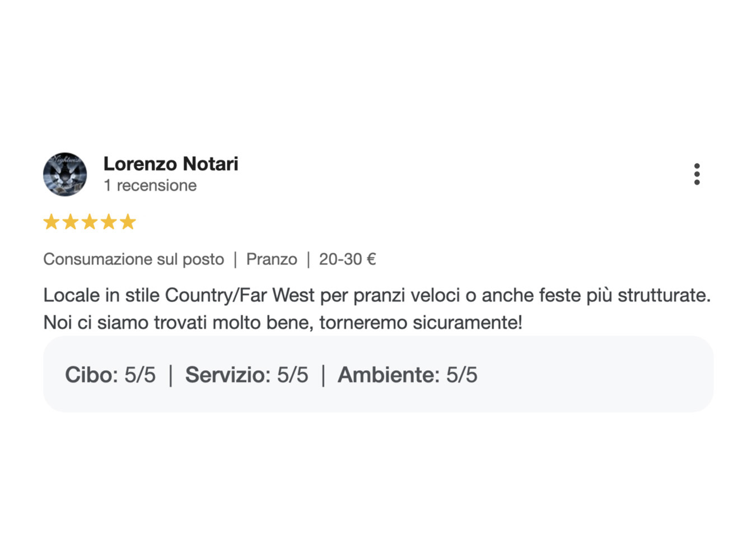Viewport: 756px width, 560px height.
Task: Click Lorenzo Notari's round profile avatar
Action: pos(65,174)
